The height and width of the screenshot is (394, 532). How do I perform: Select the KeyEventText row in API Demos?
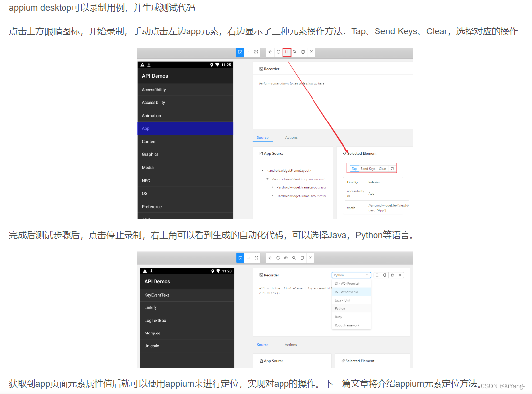tap(187, 295)
